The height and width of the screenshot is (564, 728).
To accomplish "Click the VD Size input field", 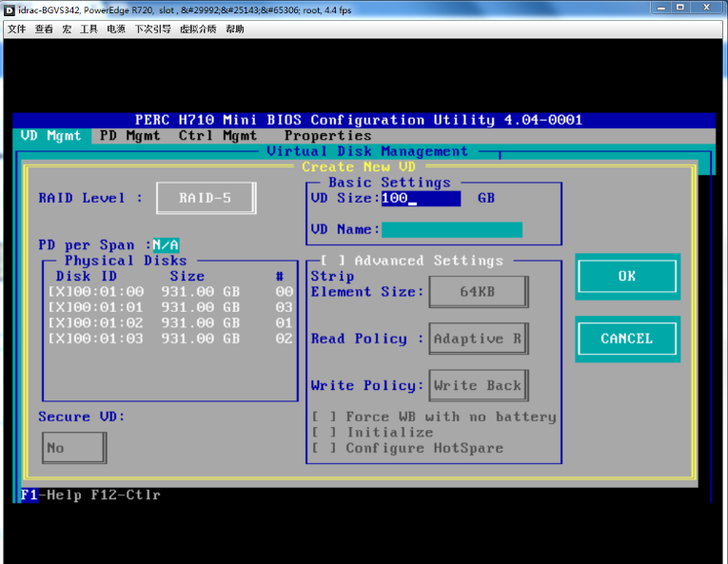I will tap(422, 198).
